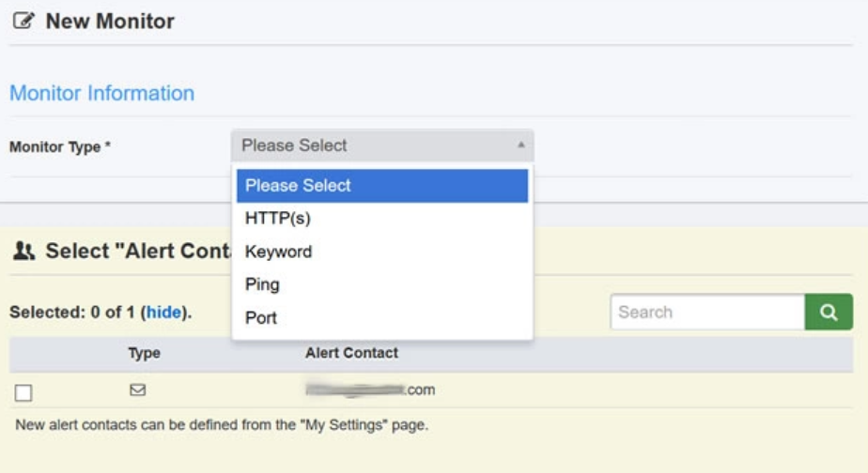Screen dimensions: 868x473
Task: Pick Keyword as the monitor type
Action: click(278, 252)
